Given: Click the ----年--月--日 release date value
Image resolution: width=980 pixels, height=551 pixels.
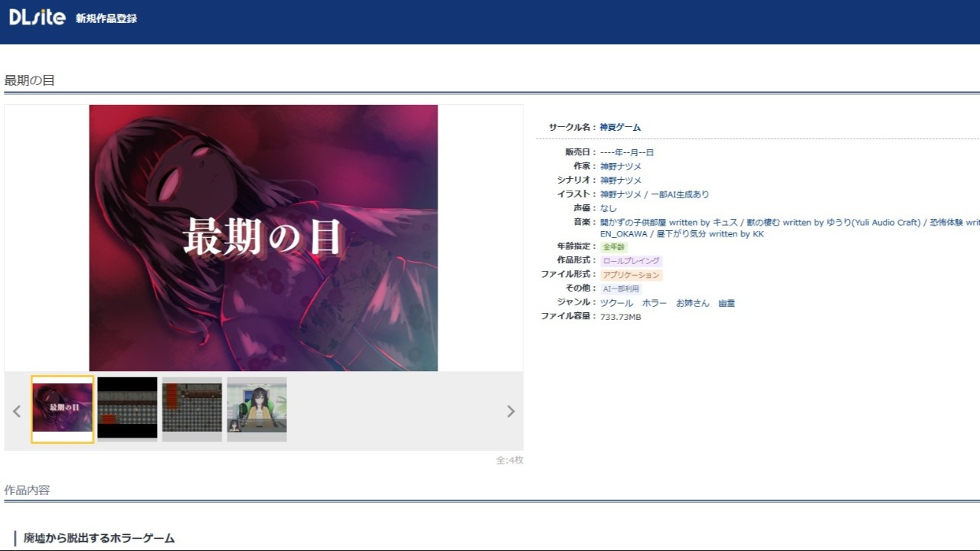Looking at the screenshot, I should [x=627, y=152].
